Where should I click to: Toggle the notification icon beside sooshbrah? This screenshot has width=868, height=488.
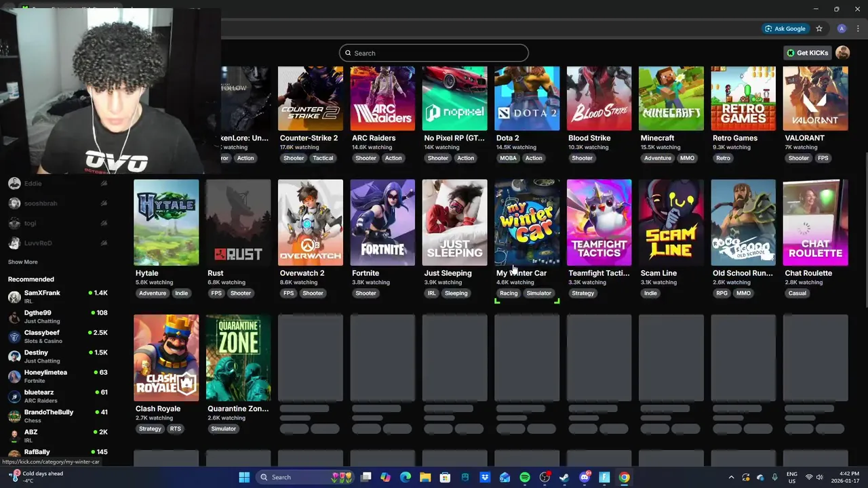[x=104, y=203]
